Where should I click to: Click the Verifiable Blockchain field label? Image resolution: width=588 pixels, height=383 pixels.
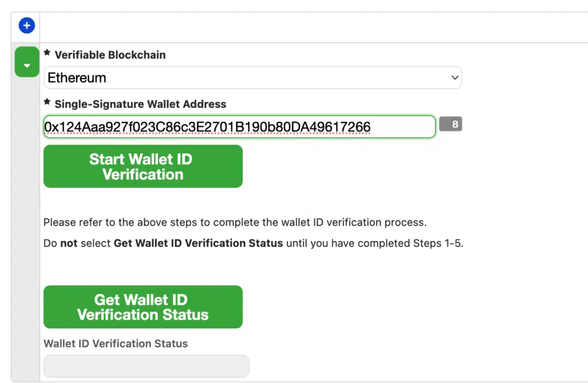click(x=110, y=55)
